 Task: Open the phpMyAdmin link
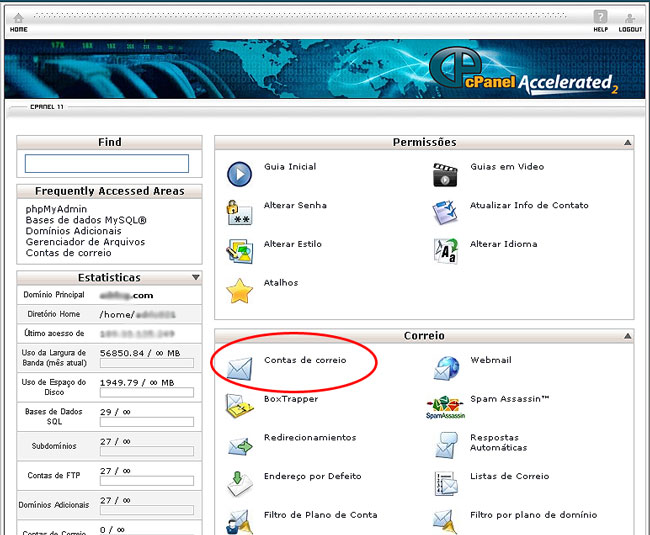(x=58, y=209)
